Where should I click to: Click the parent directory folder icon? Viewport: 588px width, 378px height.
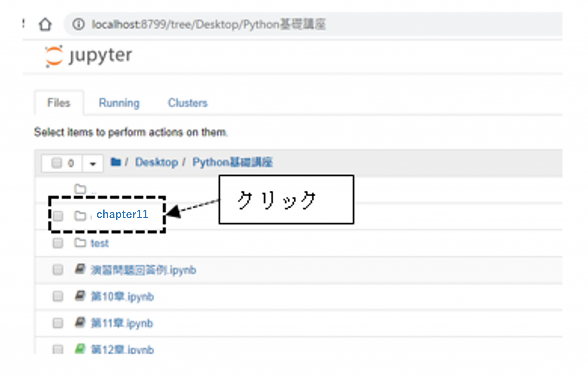80,189
